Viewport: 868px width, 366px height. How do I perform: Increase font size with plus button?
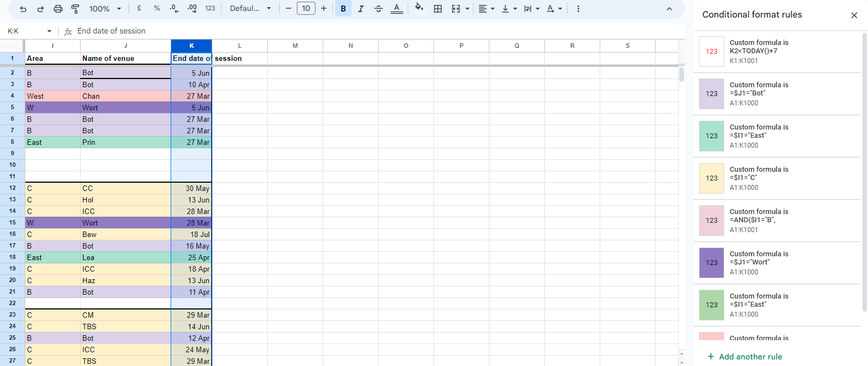[x=324, y=8]
